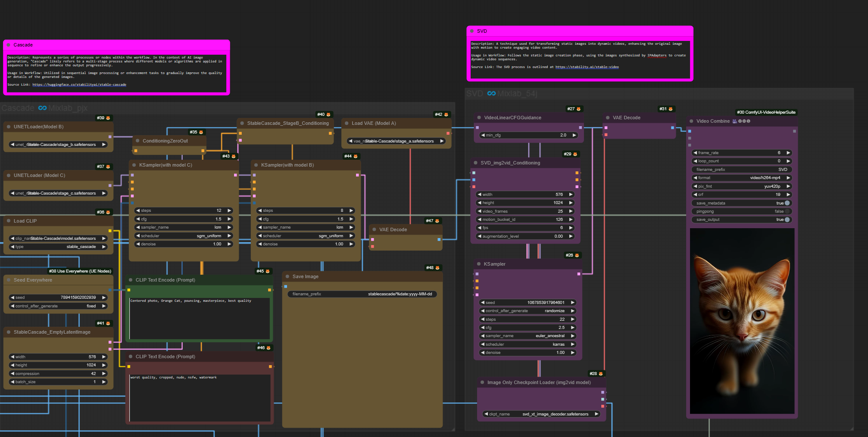Increase crf value using its right arrow
The image size is (868, 437).
[x=788, y=195]
